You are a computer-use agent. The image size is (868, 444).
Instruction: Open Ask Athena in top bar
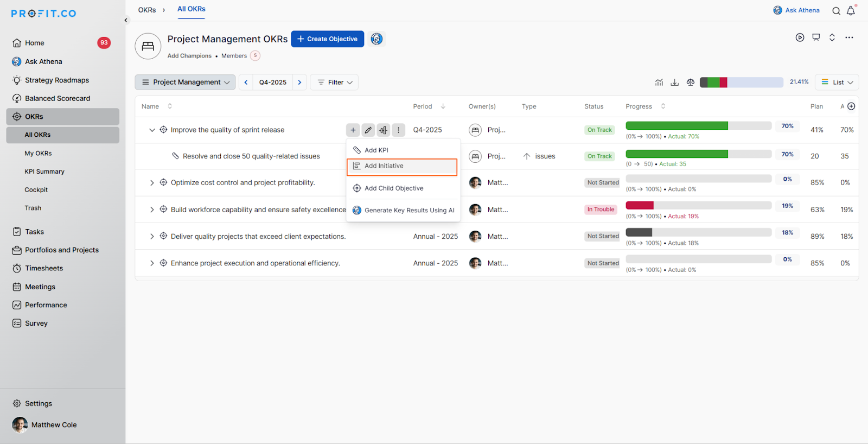pyautogui.click(x=796, y=10)
